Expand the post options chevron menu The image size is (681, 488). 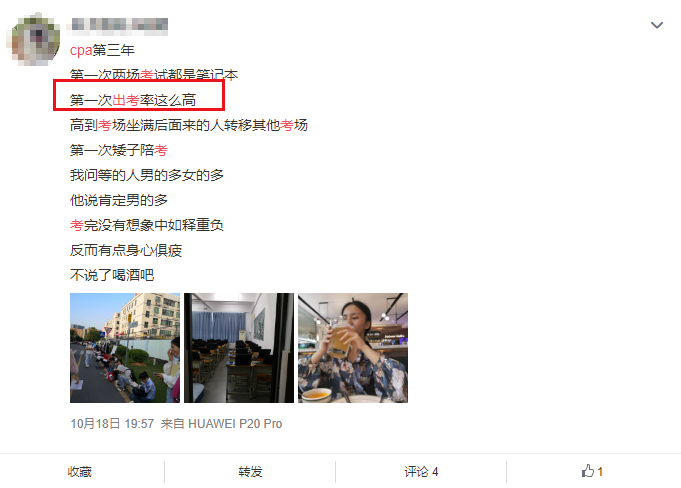[657, 25]
